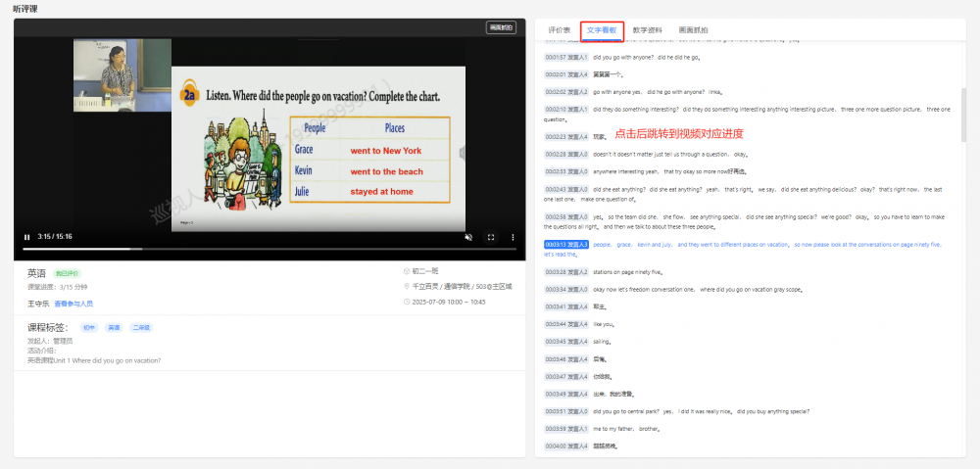This screenshot has width=980, height=469.
Task: Unmute the video sound
Action: [x=468, y=237]
